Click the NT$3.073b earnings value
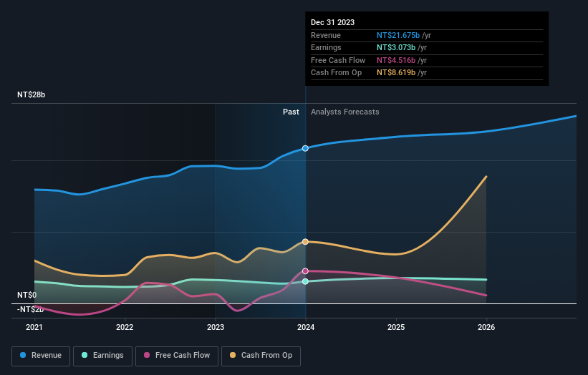 (396, 47)
